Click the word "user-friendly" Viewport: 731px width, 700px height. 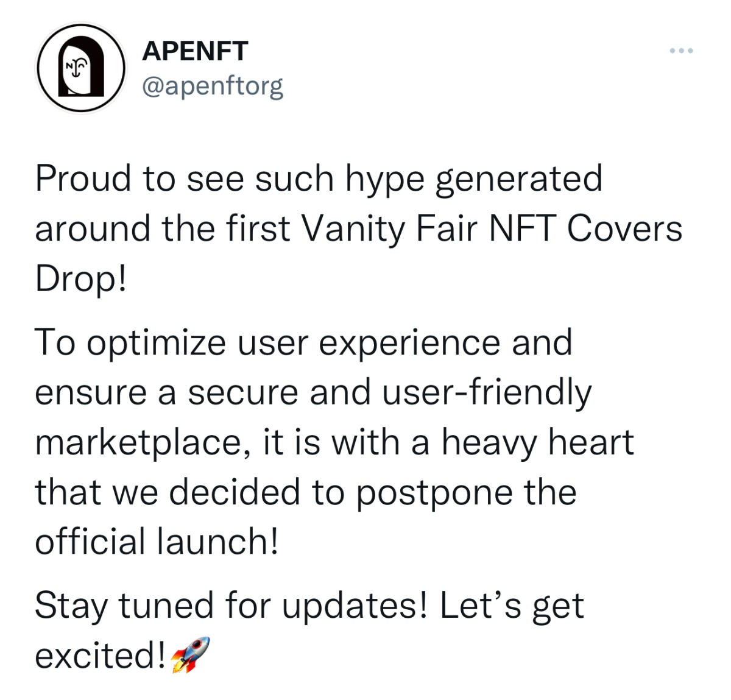click(x=487, y=392)
